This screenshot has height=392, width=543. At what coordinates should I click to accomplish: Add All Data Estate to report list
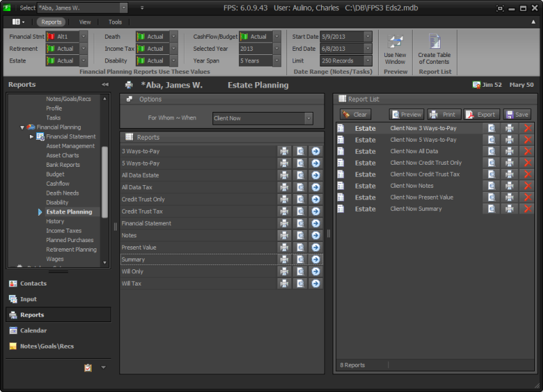(x=316, y=175)
